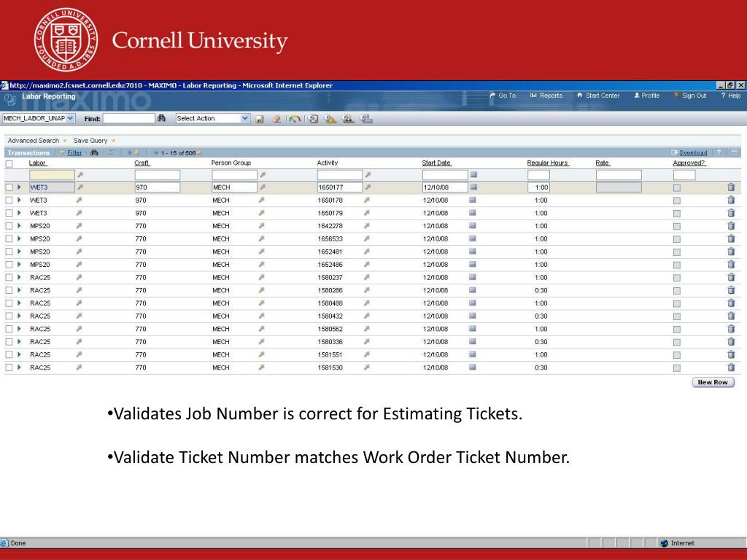747x560 pixels.
Task: Click the Save floppy disk toolbar icon
Action: pos(260,119)
